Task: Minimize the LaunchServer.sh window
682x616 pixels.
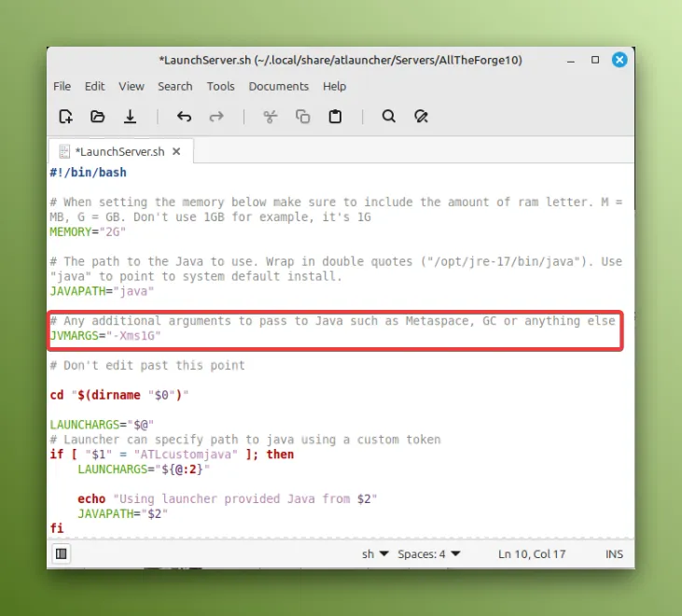Action: (571, 60)
